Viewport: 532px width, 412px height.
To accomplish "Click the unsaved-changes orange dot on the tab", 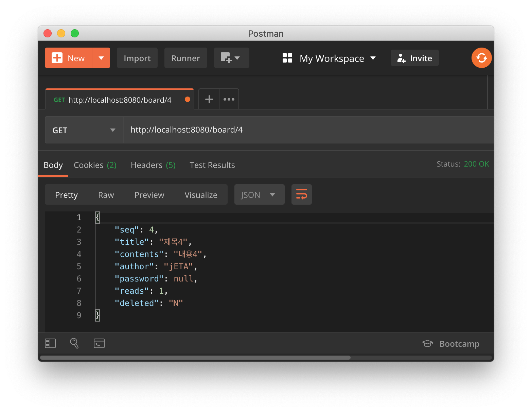I will coord(187,99).
